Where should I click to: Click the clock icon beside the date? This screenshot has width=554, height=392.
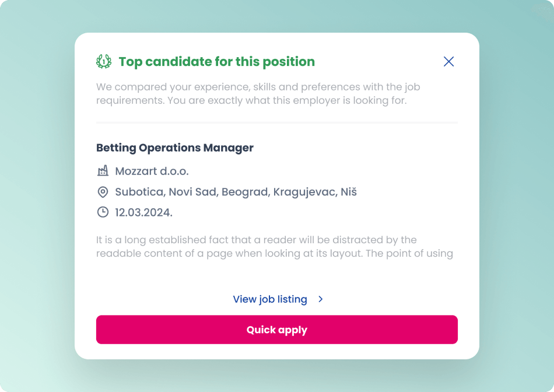coord(103,212)
